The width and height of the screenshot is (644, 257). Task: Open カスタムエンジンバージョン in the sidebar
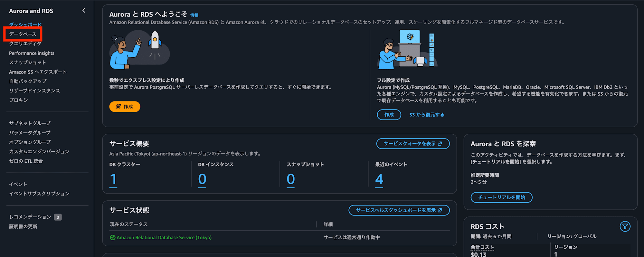pos(39,151)
